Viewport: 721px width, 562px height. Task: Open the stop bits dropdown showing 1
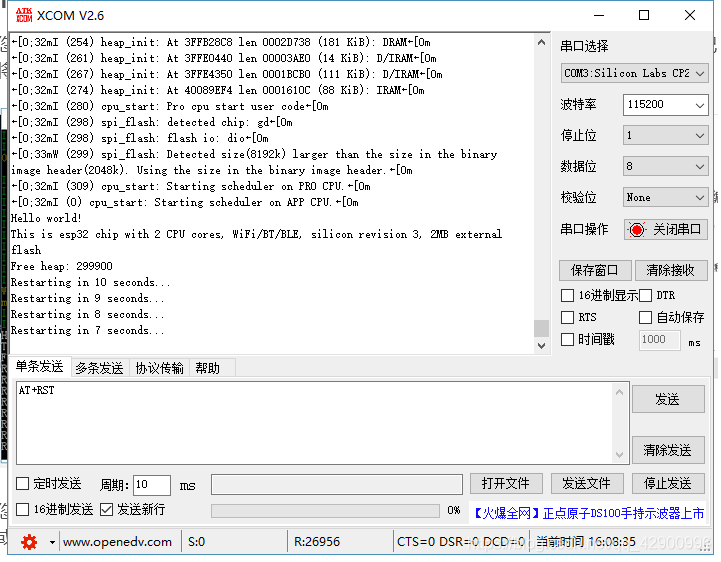point(665,136)
